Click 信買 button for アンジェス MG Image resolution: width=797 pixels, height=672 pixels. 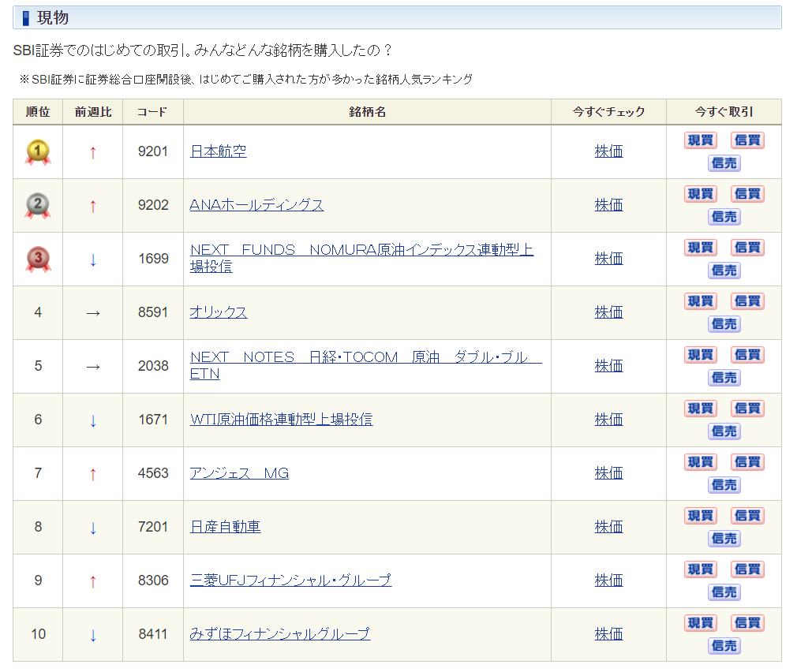747,462
